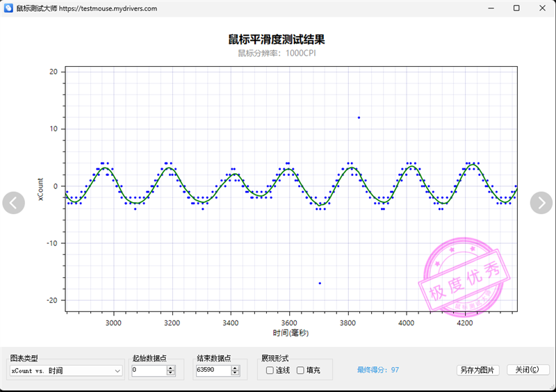Enable the 连线 checkbox
The height and width of the screenshot is (392, 556).
[270, 370]
